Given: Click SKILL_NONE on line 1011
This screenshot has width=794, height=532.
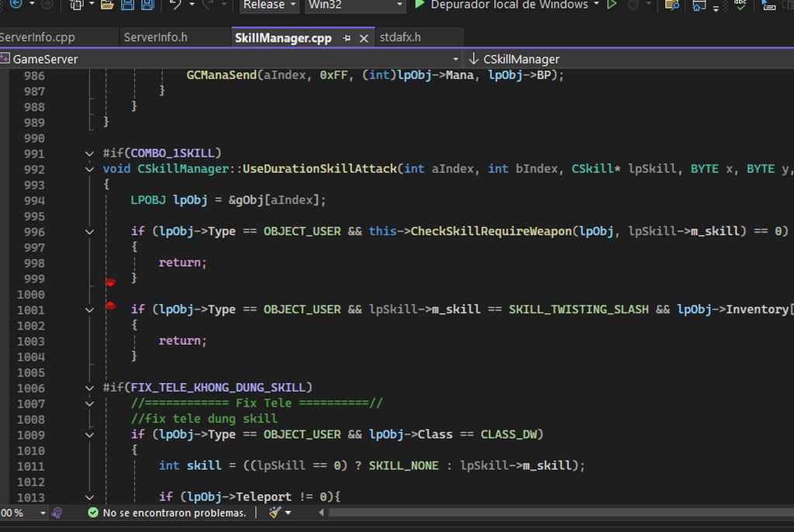Looking at the screenshot, I should [x=403, y=465].
